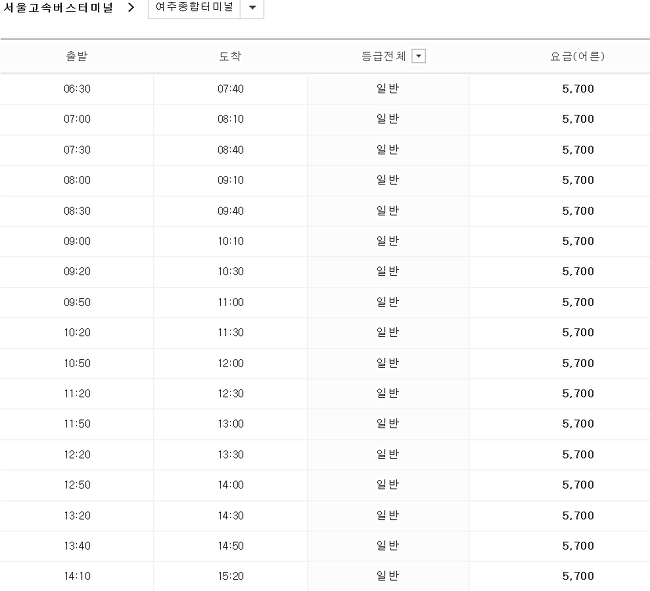650x591 pixels.
Task: Open the 등급전체 grade filter arrow
Action: 419,56
